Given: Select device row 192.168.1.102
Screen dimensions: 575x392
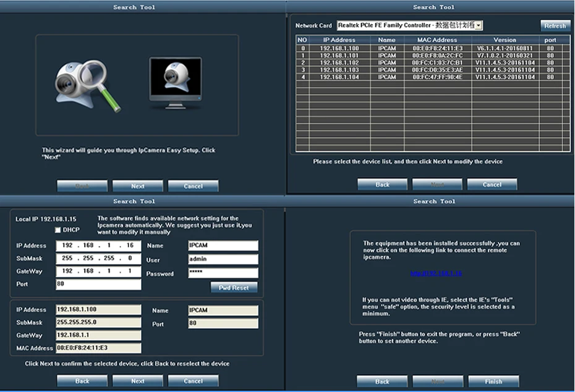Looking at the screenshot, I should pos(433,62).
